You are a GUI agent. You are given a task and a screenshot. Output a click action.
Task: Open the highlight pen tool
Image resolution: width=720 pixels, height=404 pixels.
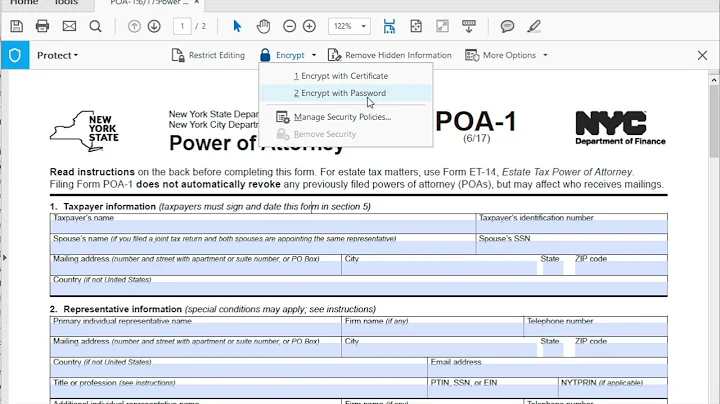click(x=534, y=26)
